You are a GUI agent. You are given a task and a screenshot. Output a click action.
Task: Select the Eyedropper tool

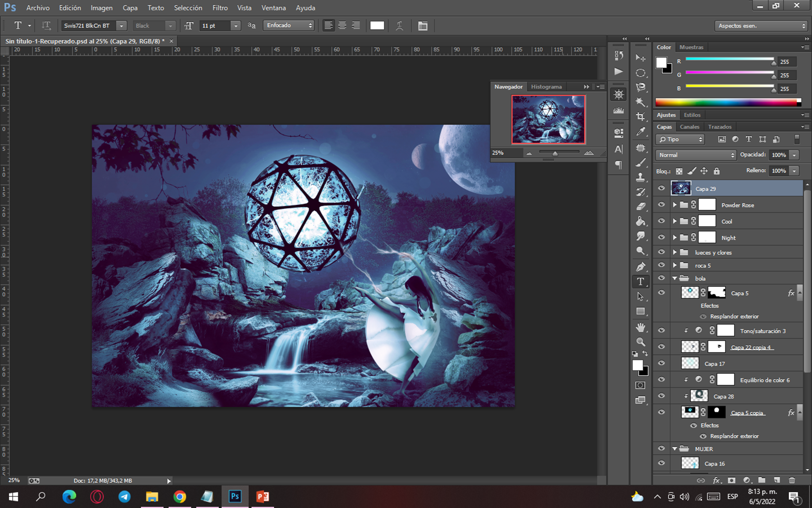click(x=641, y=132)
